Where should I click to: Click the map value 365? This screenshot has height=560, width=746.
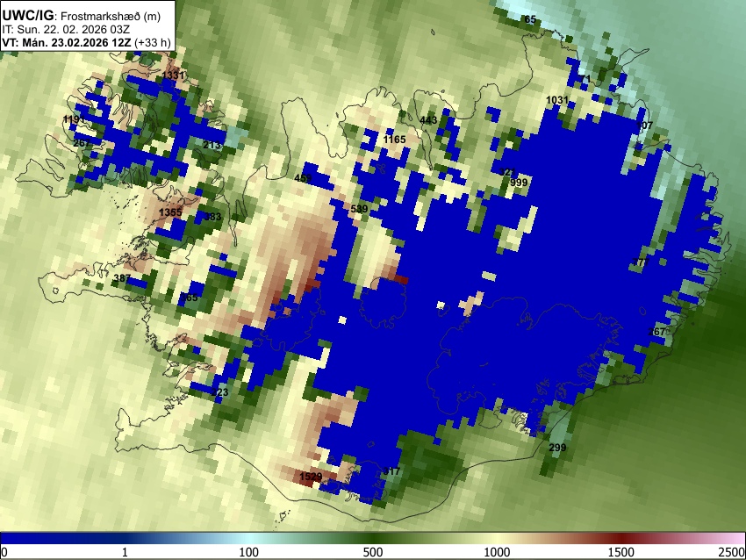point(189,298)
